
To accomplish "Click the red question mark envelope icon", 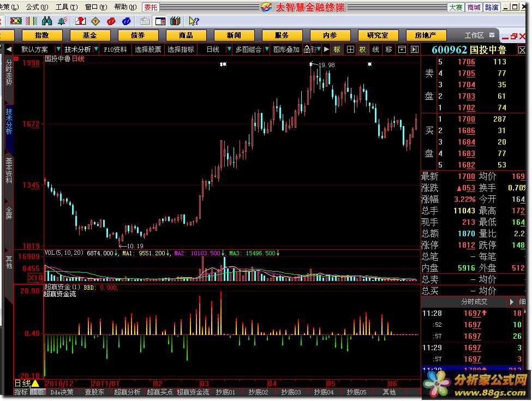I will pyautogui.click(x=80, y=21).
